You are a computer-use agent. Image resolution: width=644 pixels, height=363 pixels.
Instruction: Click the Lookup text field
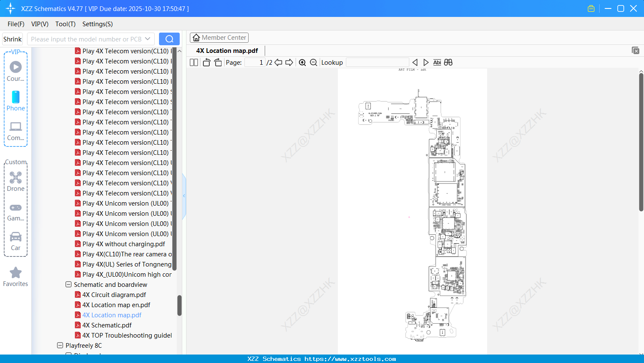378,63
